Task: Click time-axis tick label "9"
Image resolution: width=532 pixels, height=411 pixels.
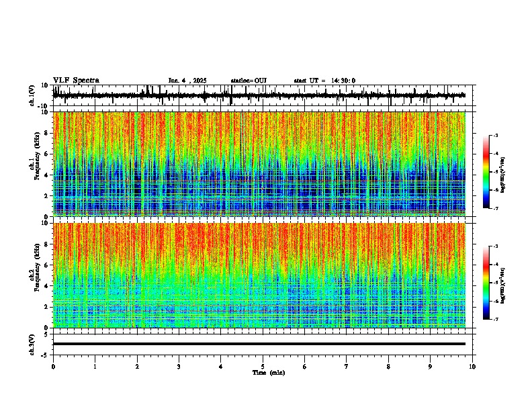Action: pyautogui.click(x=430, y=367)
